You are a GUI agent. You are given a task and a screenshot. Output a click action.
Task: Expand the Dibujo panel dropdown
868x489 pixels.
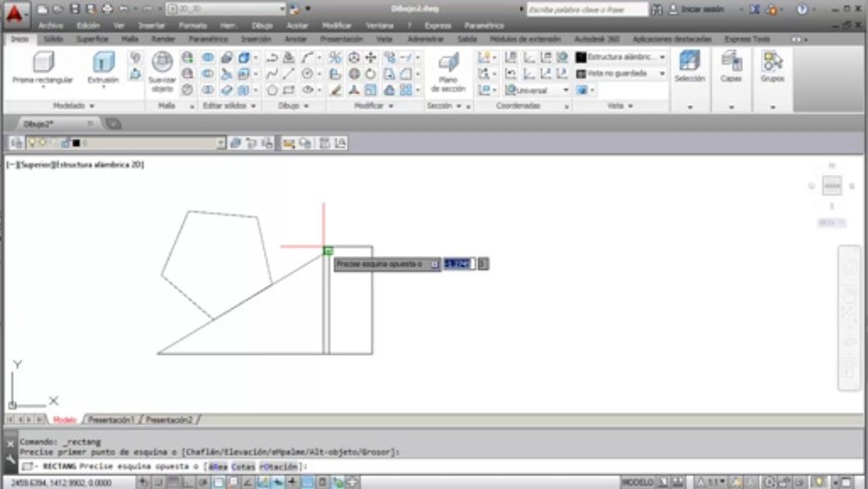tap(293, 106)
